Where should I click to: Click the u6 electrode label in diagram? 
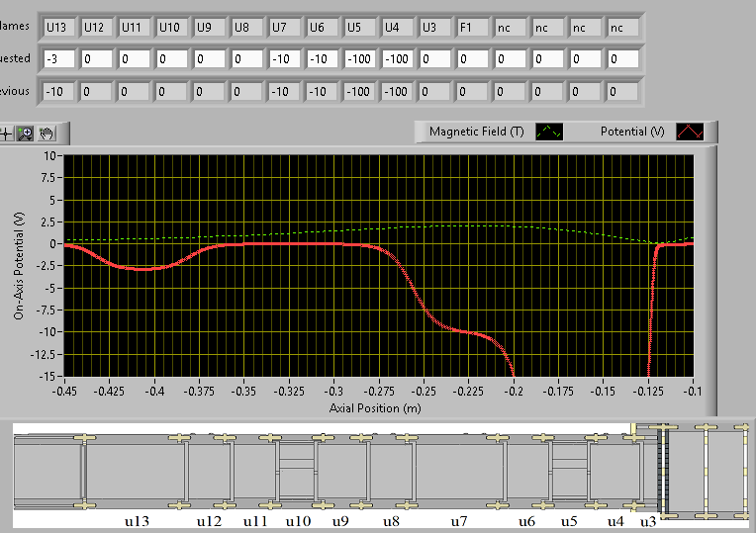[526, 521]
